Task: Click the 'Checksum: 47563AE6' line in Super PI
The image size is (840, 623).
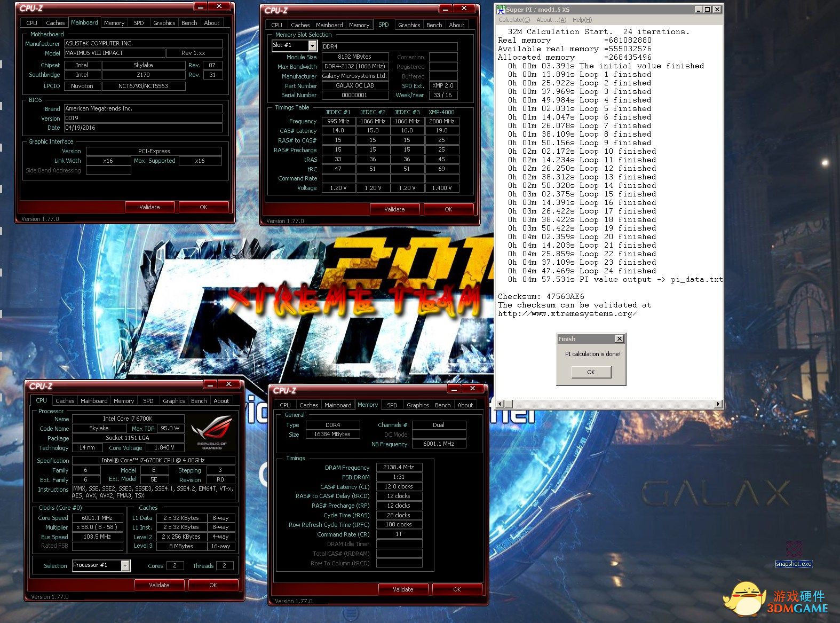Action: (x=541, y=296)
